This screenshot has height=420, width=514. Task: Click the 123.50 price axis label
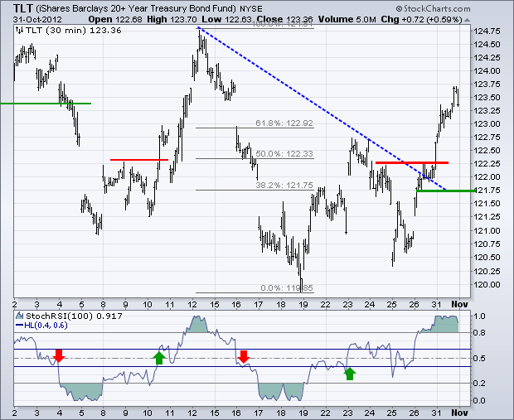(487, 97)
